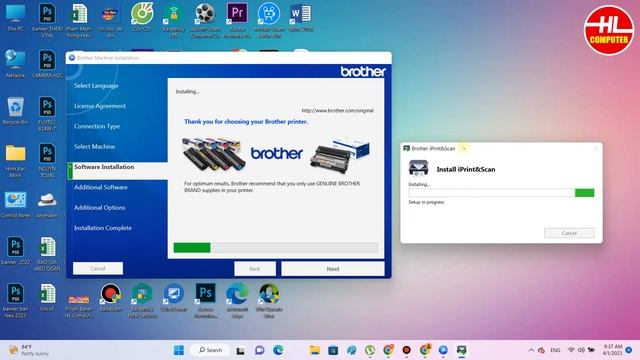
Task: Open the Coc Coc browser desktop shortcut
Action: tap(142, 18)
